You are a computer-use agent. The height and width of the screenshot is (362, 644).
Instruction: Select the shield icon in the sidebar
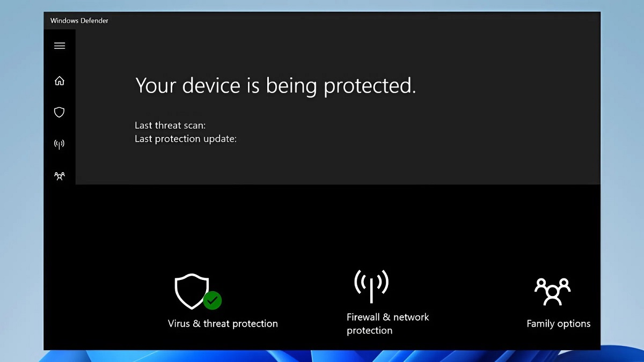60,112
